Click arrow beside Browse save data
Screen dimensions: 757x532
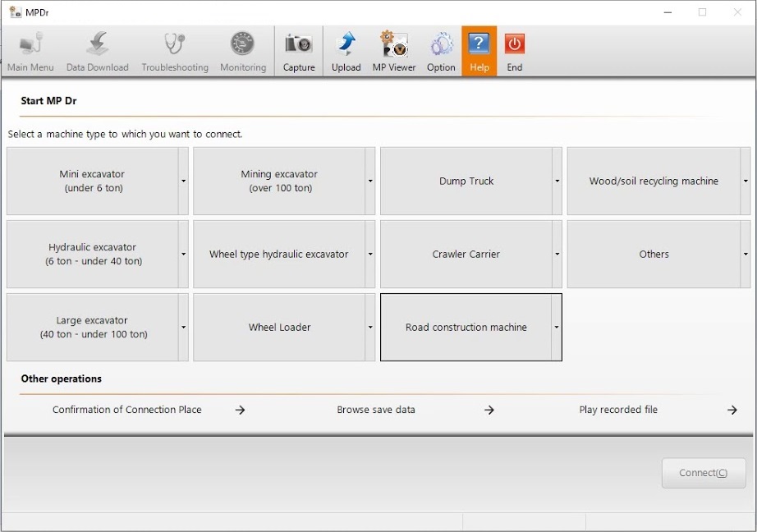coord(489,410)
